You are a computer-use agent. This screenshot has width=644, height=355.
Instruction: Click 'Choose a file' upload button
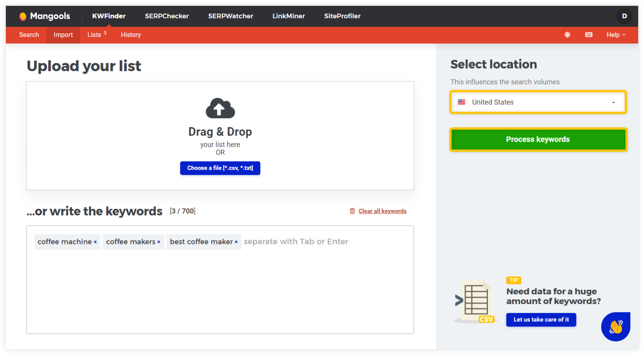[x=220, y=168]
